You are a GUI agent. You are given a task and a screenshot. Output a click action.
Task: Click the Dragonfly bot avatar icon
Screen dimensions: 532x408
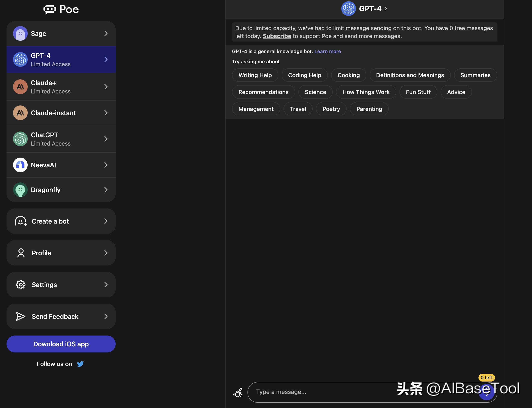pos(20,190)
